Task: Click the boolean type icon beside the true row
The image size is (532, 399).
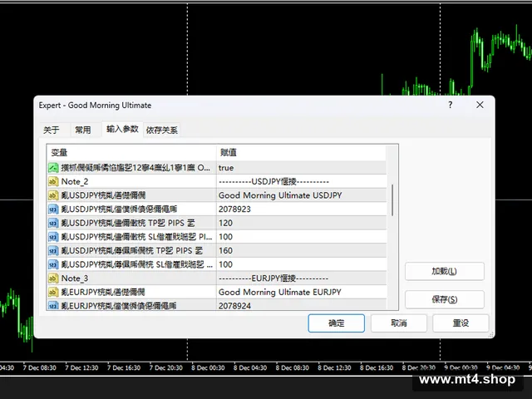Action: tap(53, 168)
